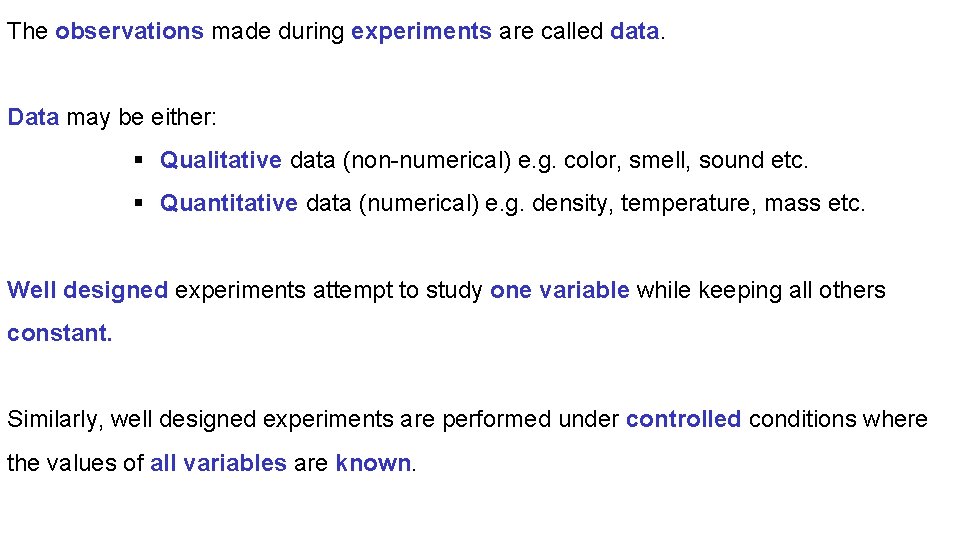
Task: Click the blue phrase 'all variables'
Action: pos(219,462)
